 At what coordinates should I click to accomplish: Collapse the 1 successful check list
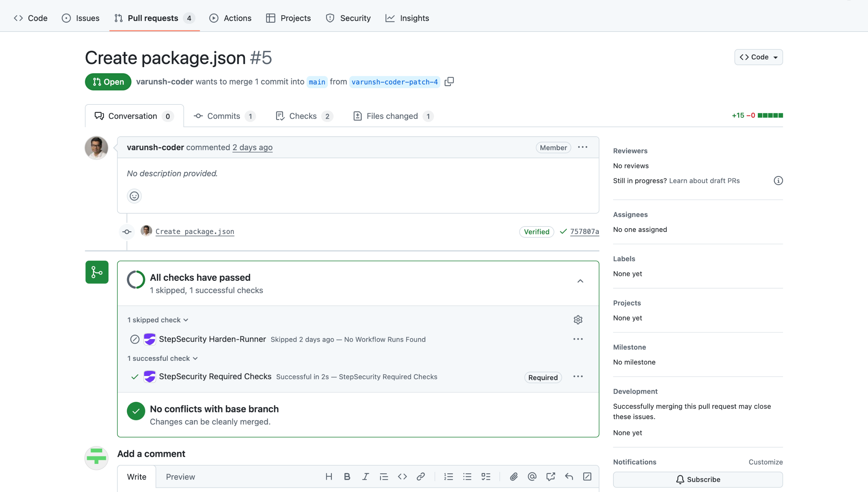[162, 358]
